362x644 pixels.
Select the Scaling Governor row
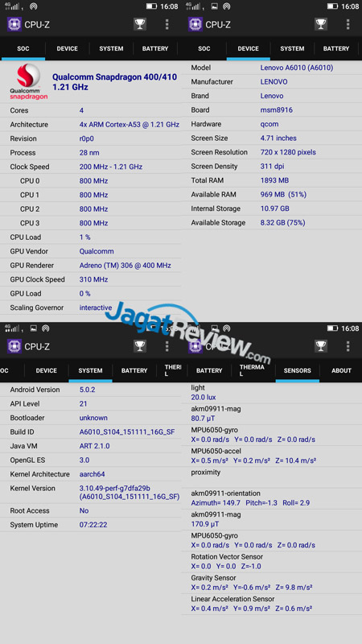pos(90,308)
